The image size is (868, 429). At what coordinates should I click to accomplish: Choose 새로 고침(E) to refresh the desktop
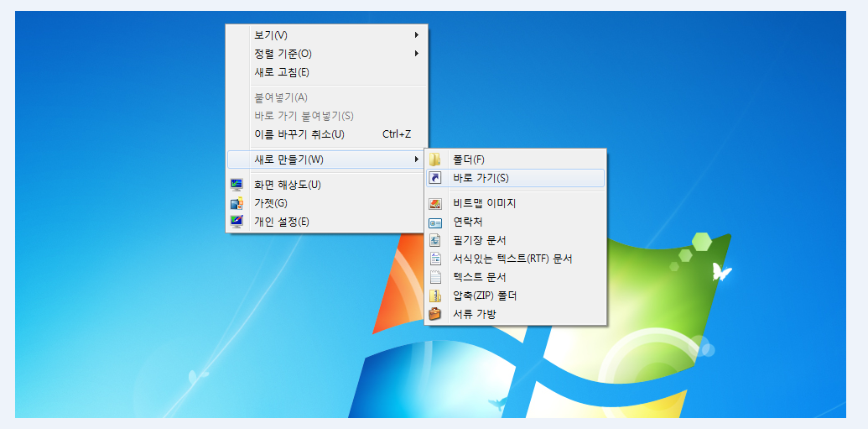click(x=326, y=72)
